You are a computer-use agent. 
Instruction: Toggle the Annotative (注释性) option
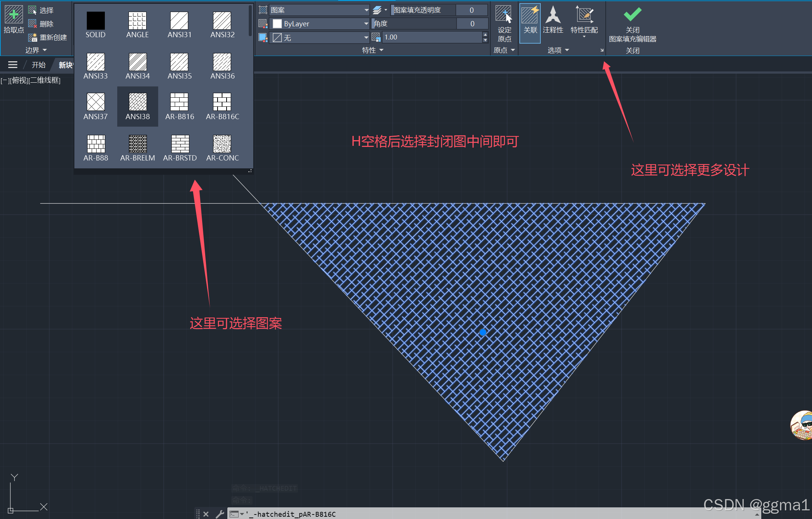point(553,16)
